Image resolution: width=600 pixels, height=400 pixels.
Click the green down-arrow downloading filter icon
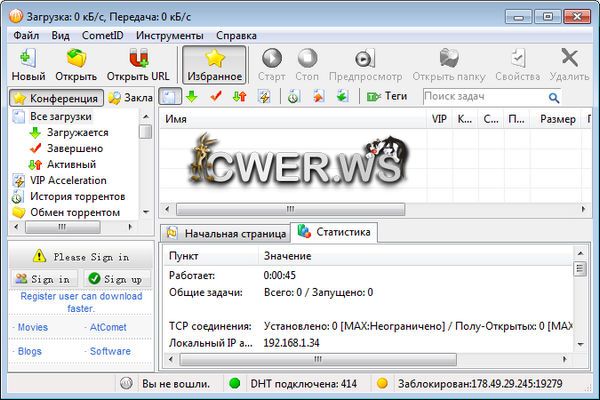pyautogui.click(x=191, y=97)
